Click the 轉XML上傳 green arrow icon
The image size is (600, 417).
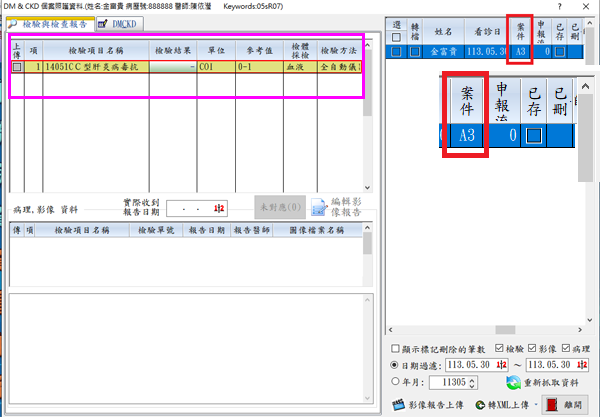pyautogui.click(x=481, y=405)
